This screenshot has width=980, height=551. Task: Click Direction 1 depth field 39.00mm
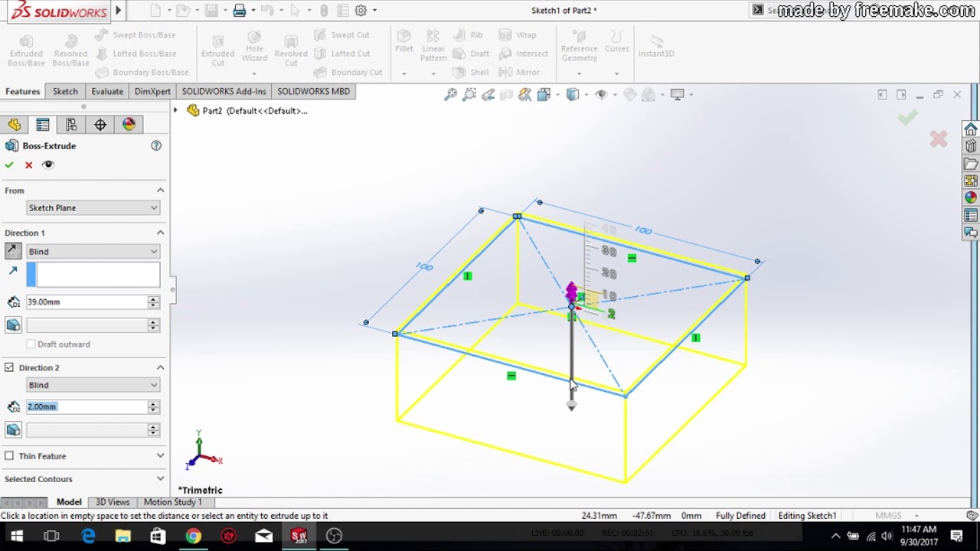[87, 302]
